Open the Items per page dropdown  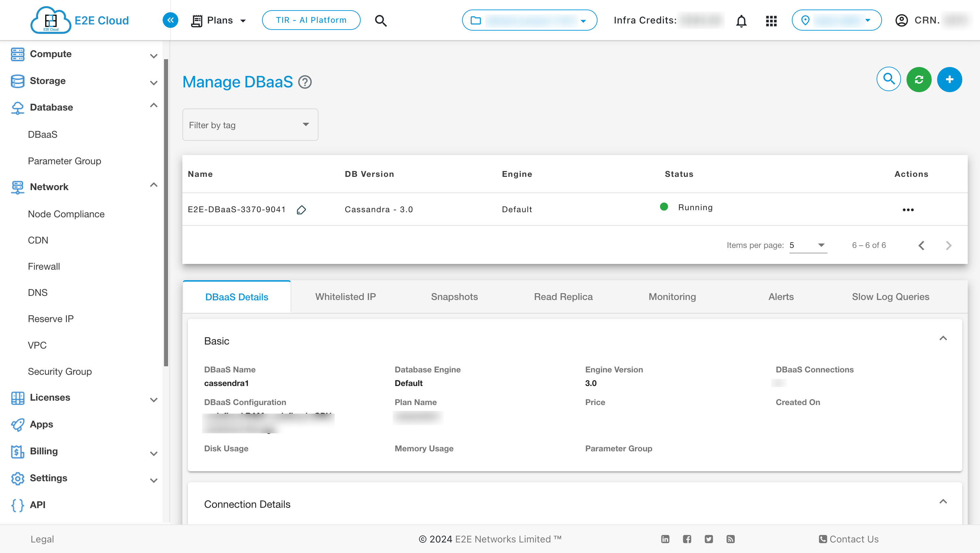808,245
